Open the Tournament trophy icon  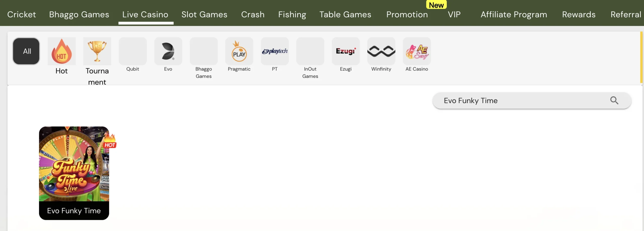[97, 51]
